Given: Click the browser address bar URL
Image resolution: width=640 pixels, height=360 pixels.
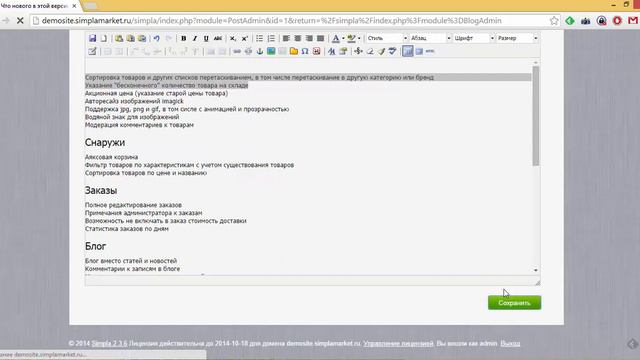Looking at the screenshot, I should [x=271, y=20].
